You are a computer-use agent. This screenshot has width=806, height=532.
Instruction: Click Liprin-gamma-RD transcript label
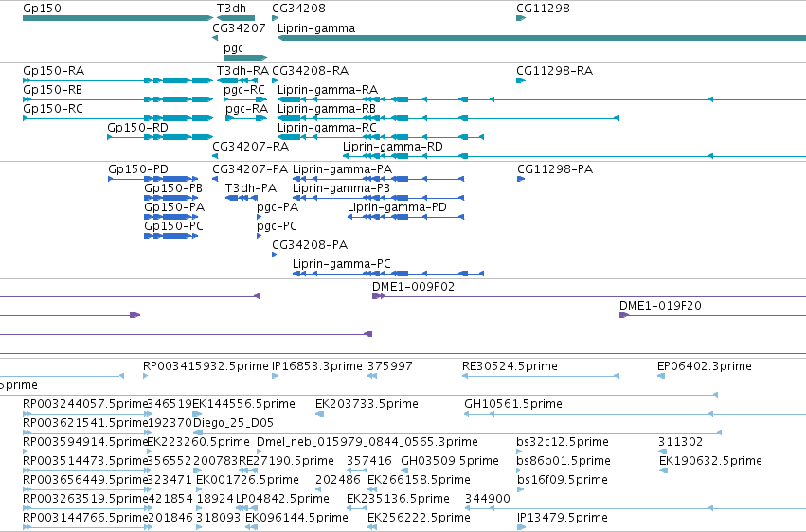click(393, 147)
